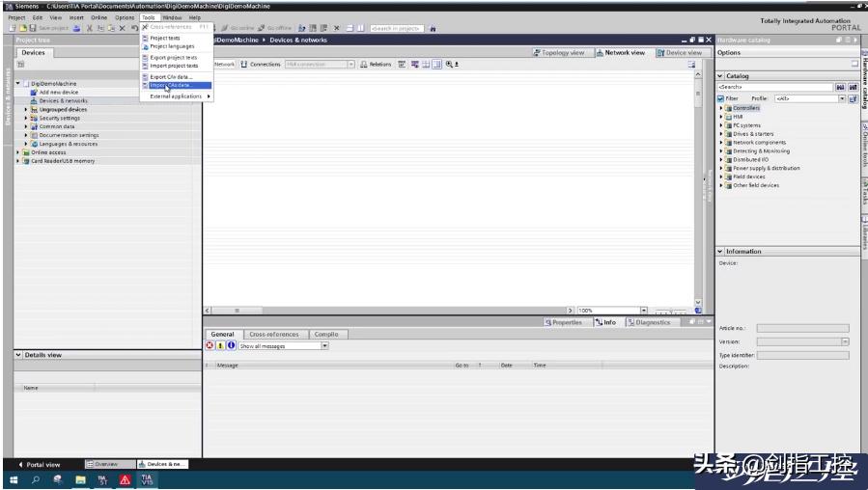Expand Drives & starters catalog folder

coord(720,134)
